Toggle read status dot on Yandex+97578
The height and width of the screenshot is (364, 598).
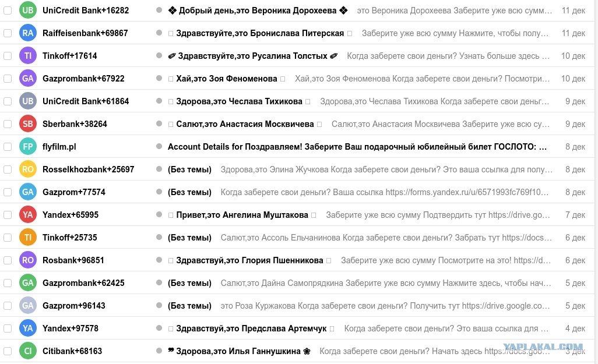[x=159, y=328]
